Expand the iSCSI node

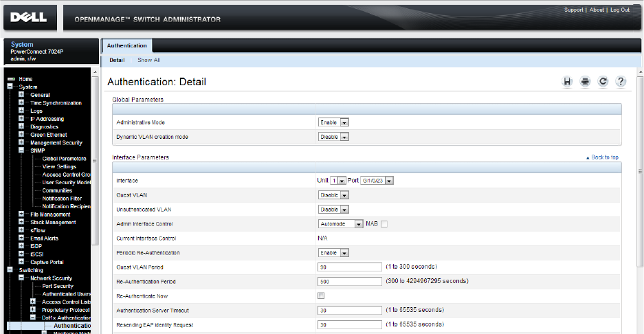[21, 254]
